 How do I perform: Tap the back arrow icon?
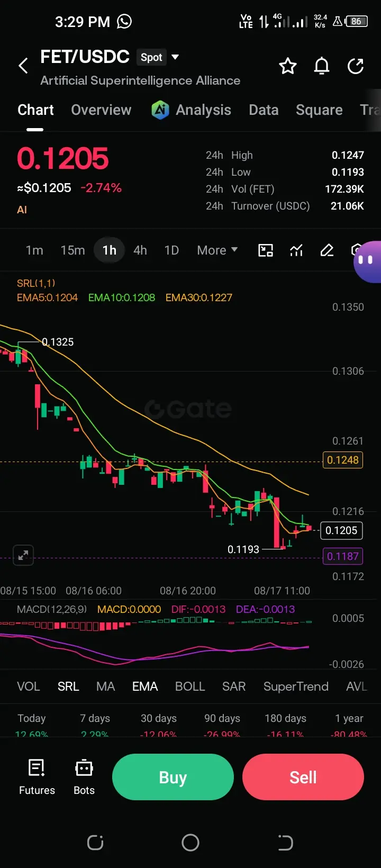tap(23, 66)
